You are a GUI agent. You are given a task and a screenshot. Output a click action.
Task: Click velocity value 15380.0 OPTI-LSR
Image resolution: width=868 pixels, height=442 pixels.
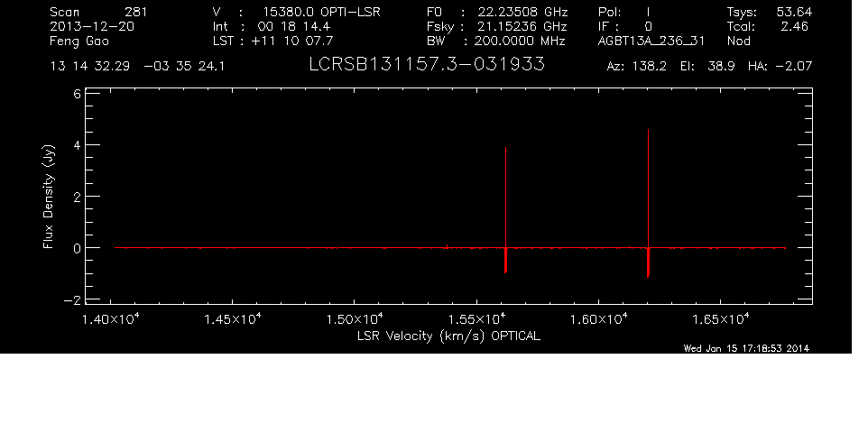click(321, 12)
